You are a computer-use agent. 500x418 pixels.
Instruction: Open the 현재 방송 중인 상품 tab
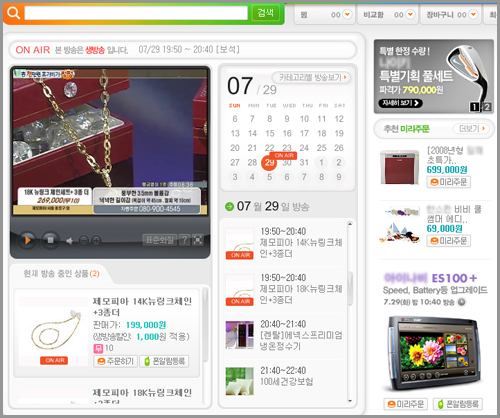(61, 274)
